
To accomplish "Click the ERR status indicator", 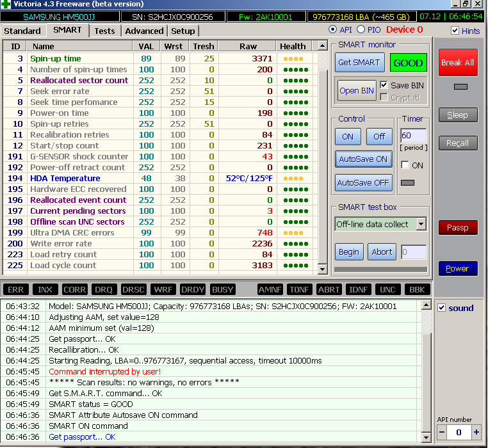I will click(16, 290).
